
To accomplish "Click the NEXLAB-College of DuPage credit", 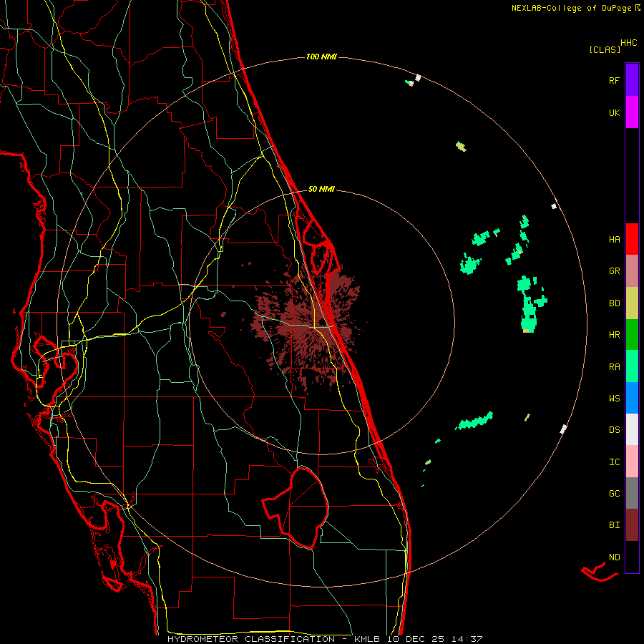I will tap(571, 8).
